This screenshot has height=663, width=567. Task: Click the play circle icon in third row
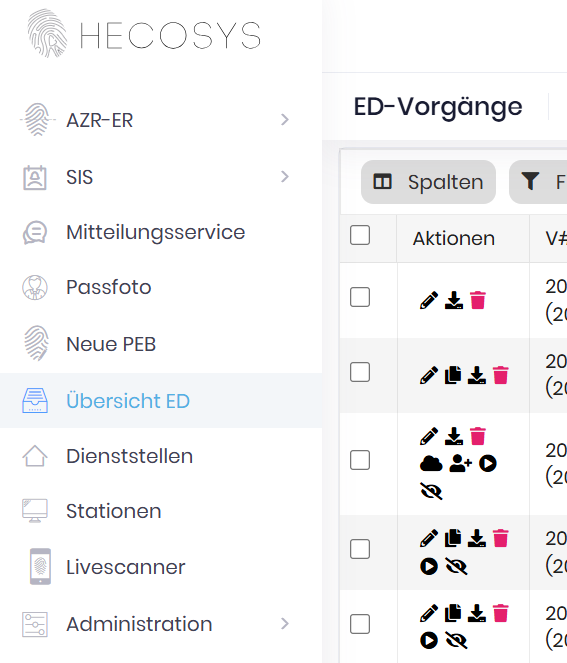point(488,464)
